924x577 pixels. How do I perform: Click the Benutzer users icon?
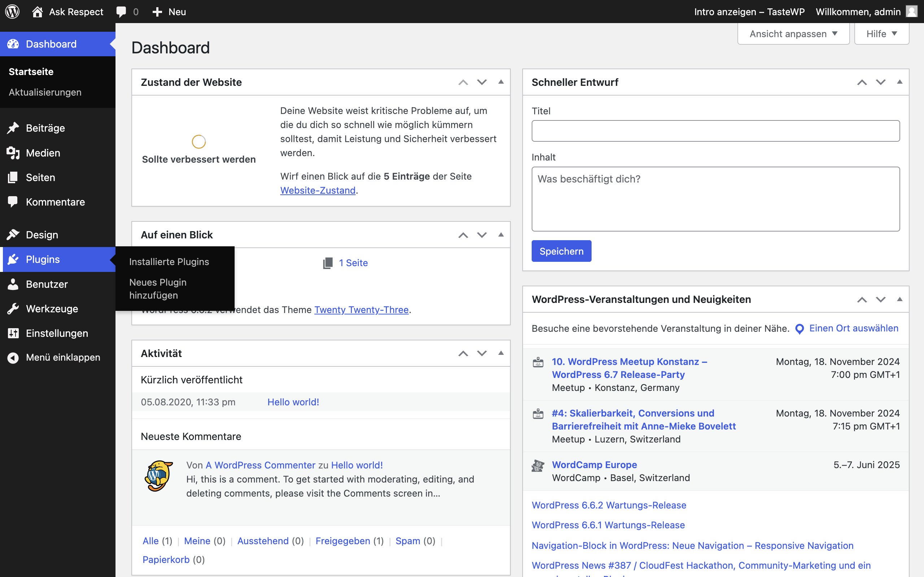[13, 284]
